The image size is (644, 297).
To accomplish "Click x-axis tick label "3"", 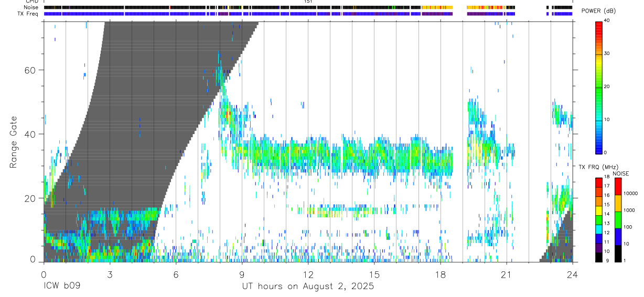I will click(110, 274).
